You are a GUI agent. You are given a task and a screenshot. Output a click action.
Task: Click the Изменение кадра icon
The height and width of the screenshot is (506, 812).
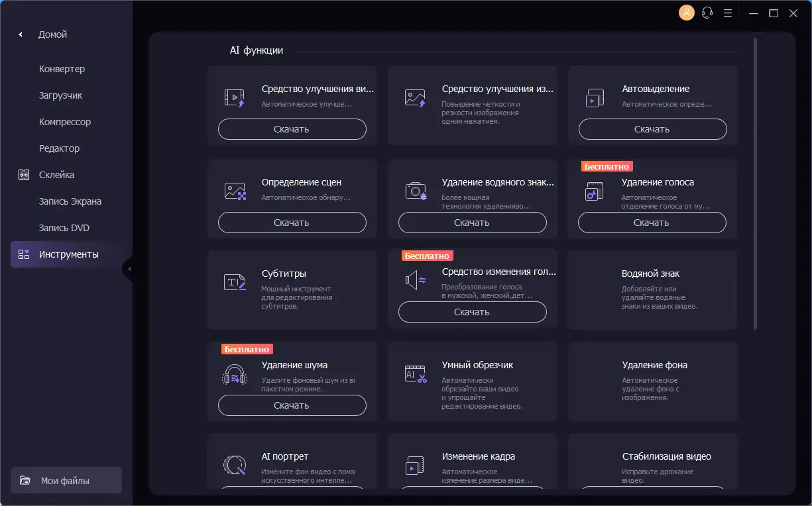coord(415,465)
